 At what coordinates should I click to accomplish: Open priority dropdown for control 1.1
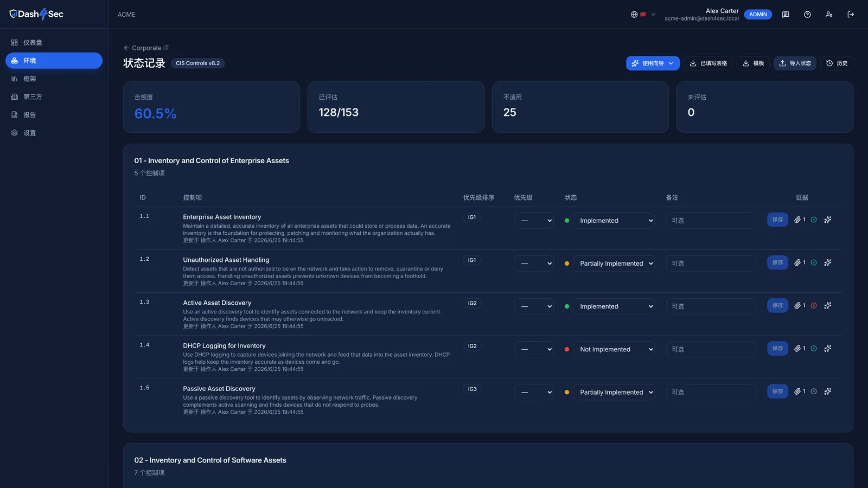tap(534, 221)
